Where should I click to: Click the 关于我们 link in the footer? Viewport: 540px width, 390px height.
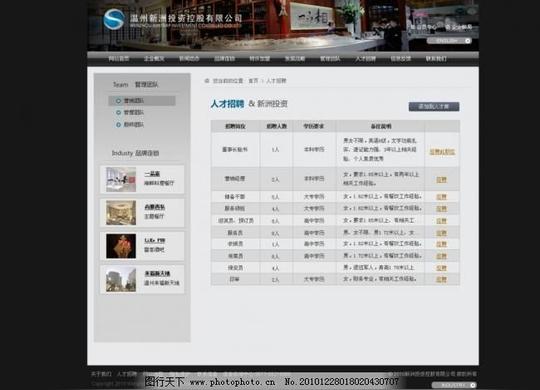[x=101, y=374]
